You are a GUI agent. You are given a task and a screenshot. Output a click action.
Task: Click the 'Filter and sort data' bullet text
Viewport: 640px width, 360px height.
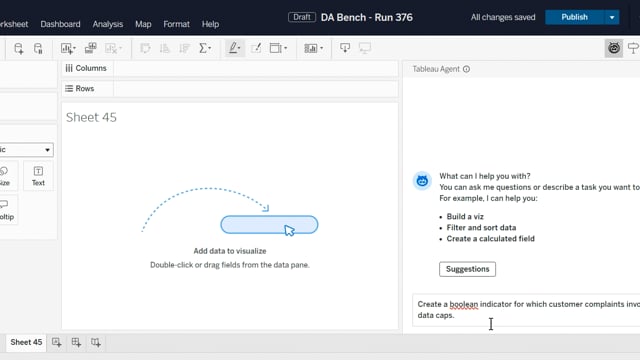(481, 227)
